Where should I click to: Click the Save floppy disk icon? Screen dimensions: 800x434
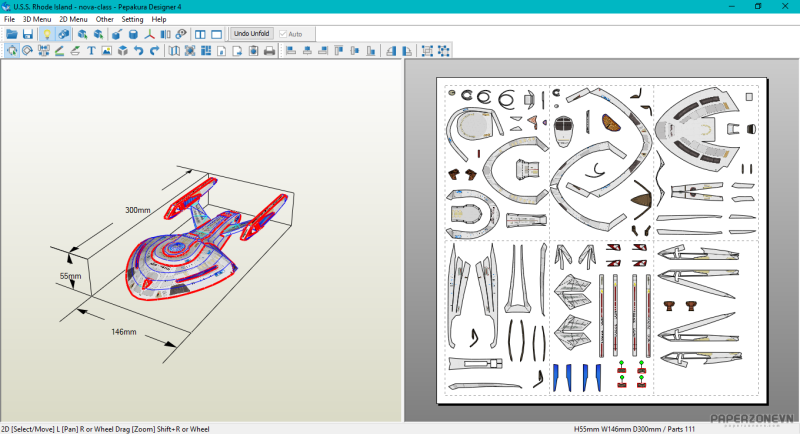[28, 34]
